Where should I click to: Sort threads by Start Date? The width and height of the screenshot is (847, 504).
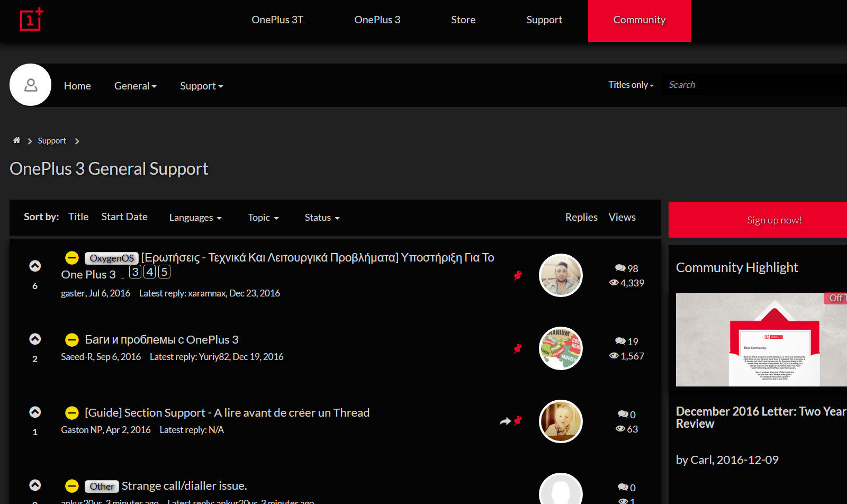(124, 217)
